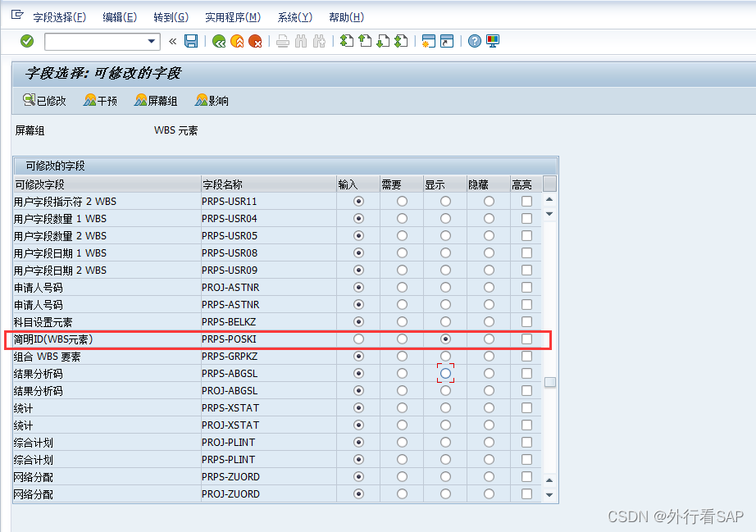
Task: Click the 可修改字段 column header
Action: tap(107, 184)
